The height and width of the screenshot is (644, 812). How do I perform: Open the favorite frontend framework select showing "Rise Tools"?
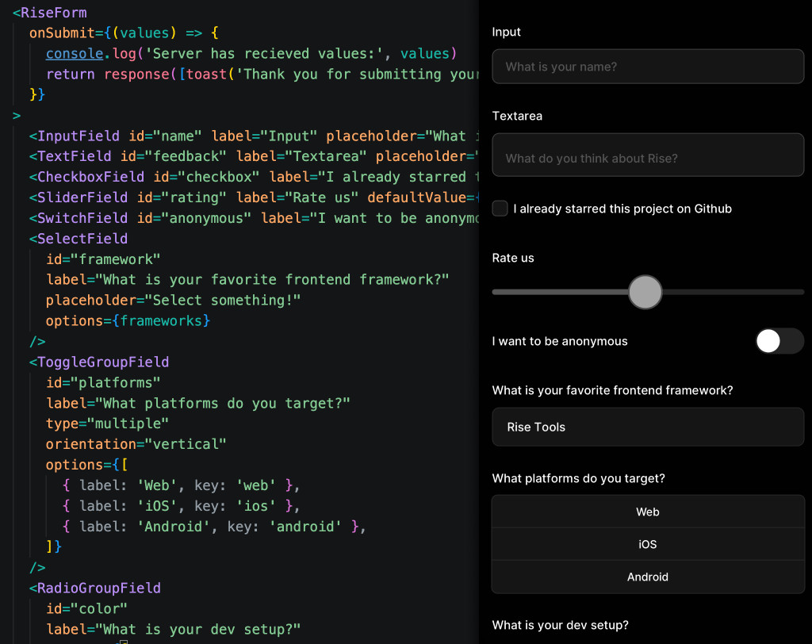[x=648, y=427]
